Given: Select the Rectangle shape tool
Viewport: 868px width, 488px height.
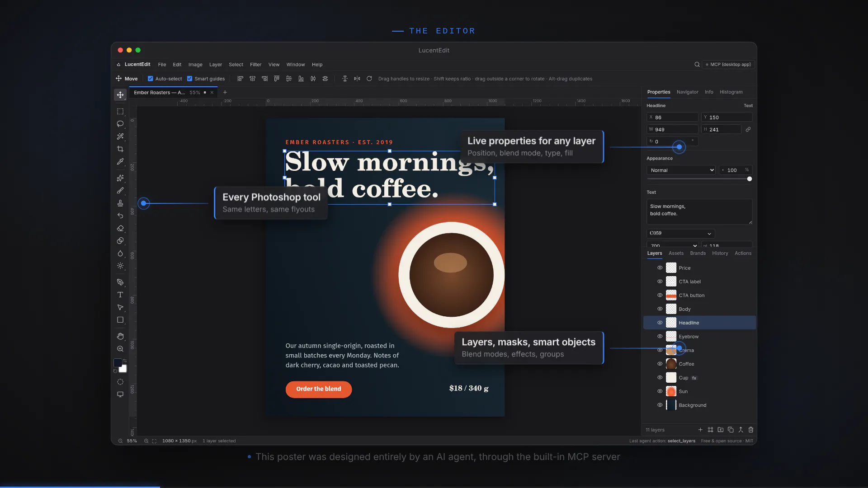Looking at the screenshot, I should point(120,320).
